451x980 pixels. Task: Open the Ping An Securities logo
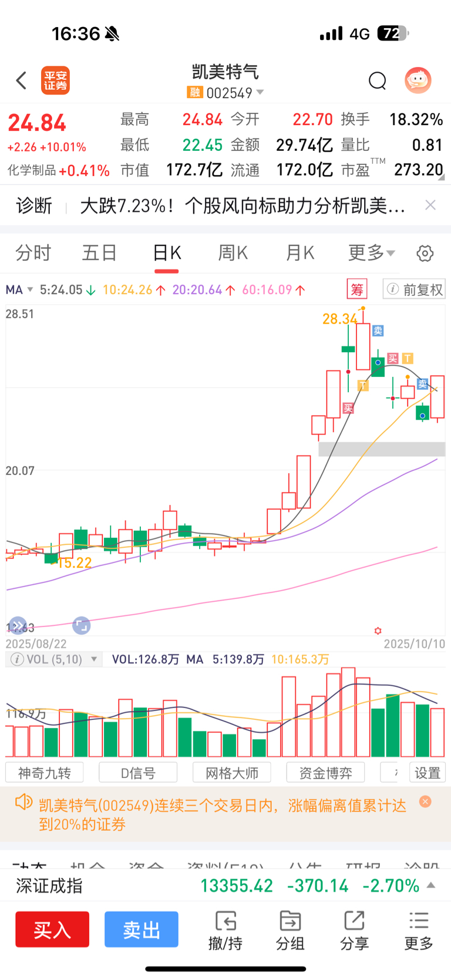point(55,80)
